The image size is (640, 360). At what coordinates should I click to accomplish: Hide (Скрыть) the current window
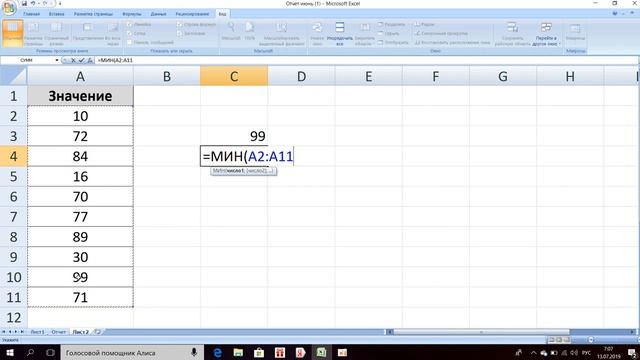[389, 33]
